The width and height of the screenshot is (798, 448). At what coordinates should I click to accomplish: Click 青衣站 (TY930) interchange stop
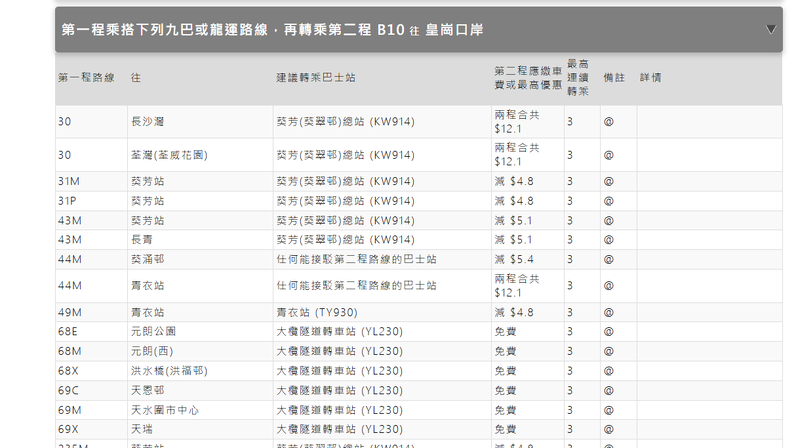(x=317, y=312)
